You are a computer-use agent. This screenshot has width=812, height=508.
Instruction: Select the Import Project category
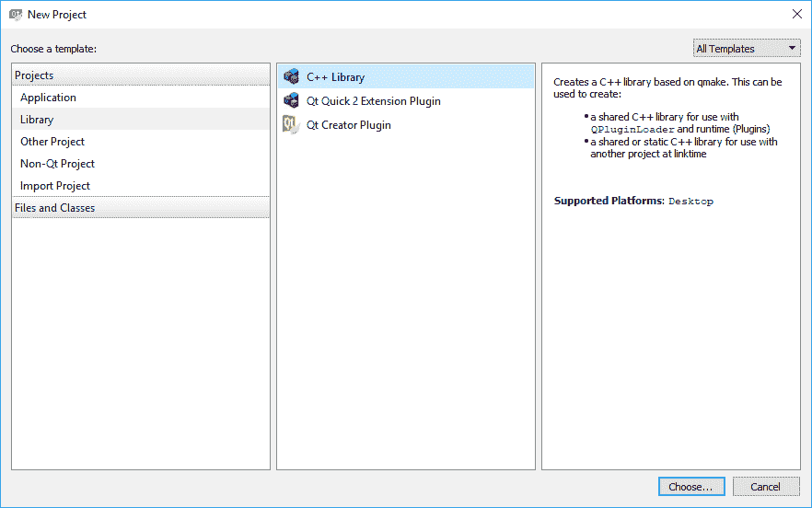tap(140, 185)
